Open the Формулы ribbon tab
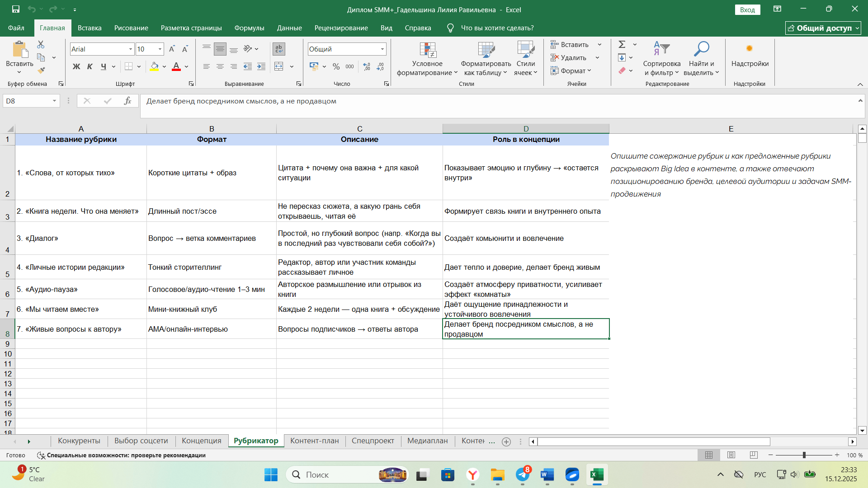This screenshot has height=488, width=868. (x=249, y=28)
